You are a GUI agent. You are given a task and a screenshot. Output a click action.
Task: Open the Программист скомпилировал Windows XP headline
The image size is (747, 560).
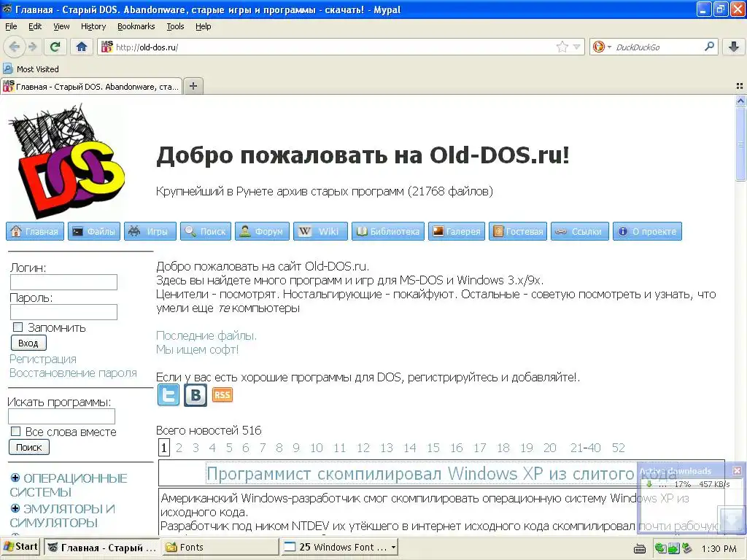click(x=441, y=474)
